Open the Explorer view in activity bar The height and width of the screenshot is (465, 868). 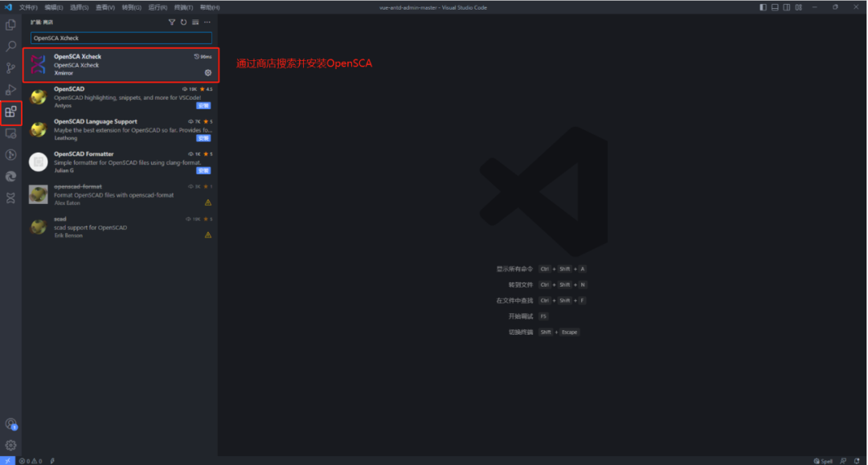tap(10, 25)
